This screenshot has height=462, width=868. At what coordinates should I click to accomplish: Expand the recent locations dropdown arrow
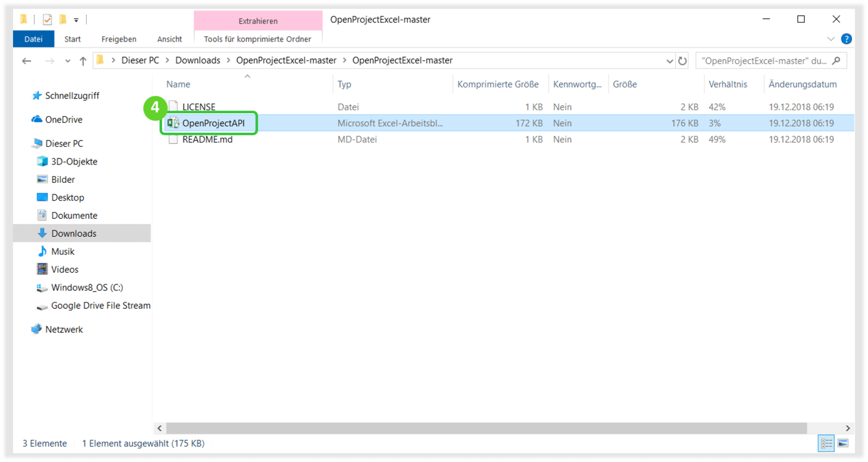(x=68, y=61)
